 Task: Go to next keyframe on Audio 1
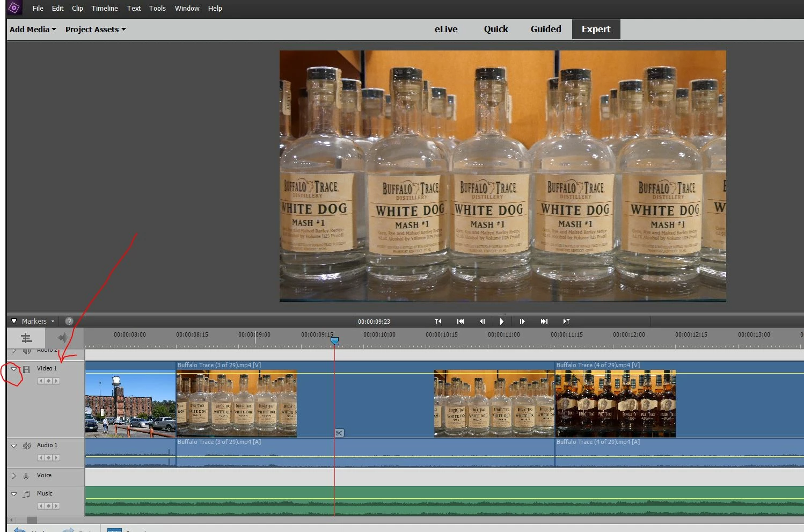[56, 457]
